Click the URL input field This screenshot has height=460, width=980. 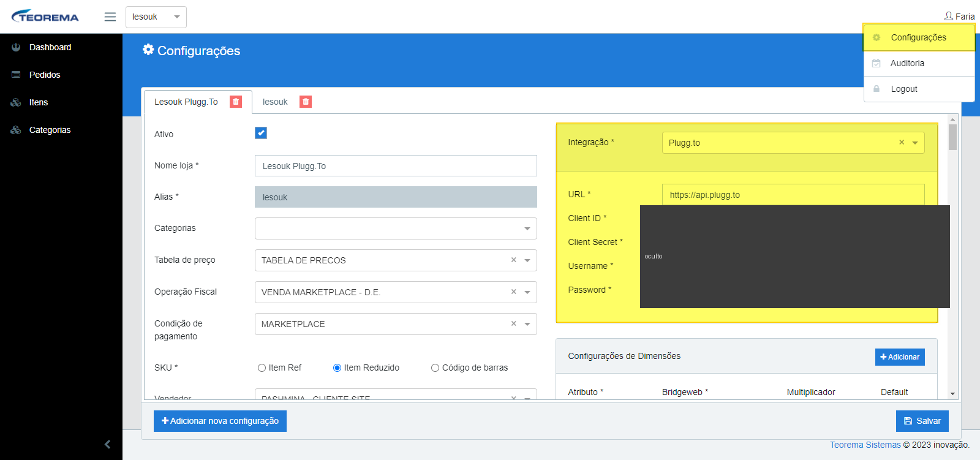coord(793,195)
